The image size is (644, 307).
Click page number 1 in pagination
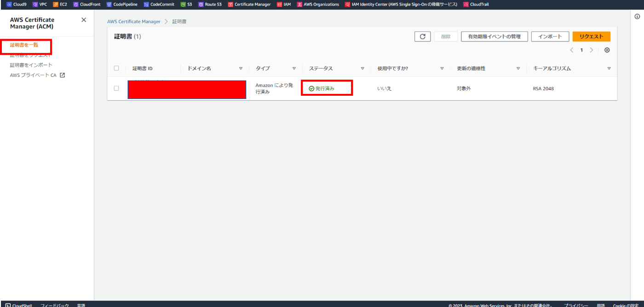coord(581,50)
